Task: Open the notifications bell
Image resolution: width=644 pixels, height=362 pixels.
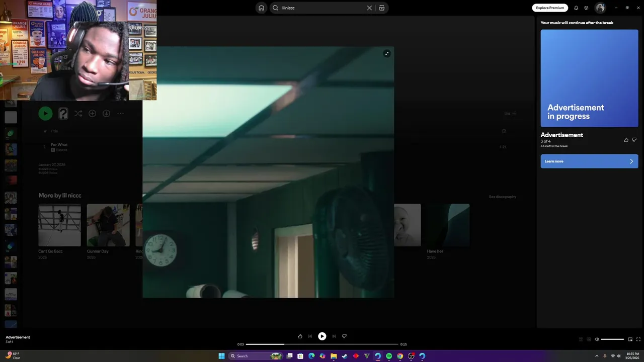Action: click(576, 8)
